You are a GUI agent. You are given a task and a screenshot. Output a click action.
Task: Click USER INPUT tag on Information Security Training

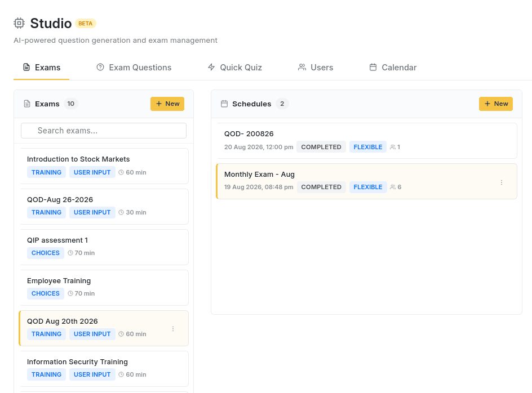click(92, 374)
